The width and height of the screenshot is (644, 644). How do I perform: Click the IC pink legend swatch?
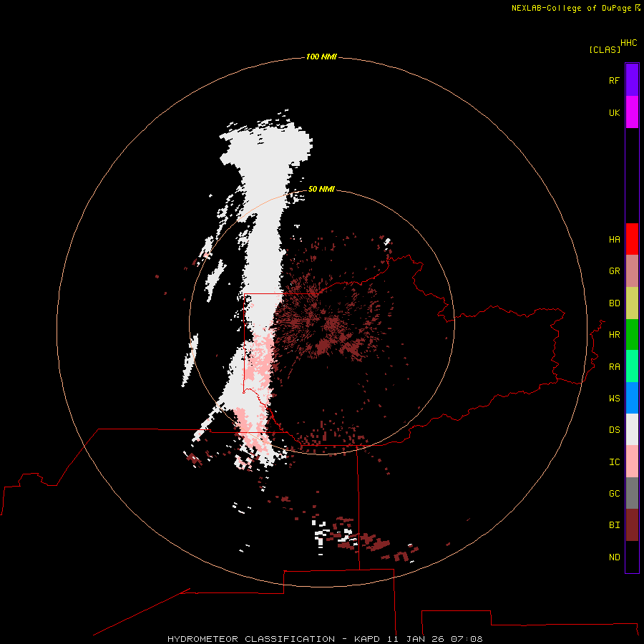[x=632, y=462]
